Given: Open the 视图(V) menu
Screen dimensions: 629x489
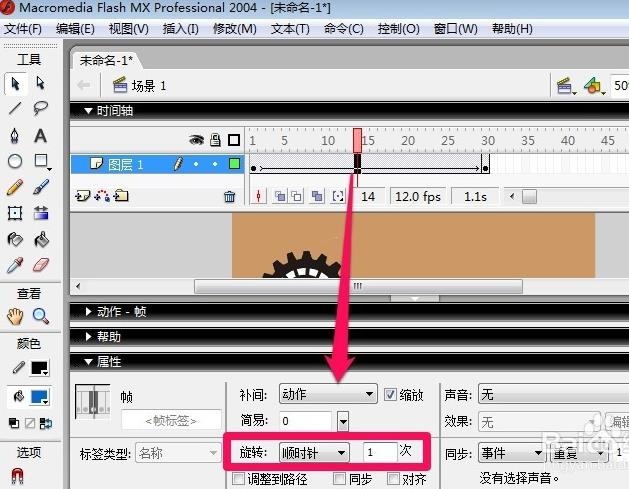Looking at the screenshot, I should 129,29.
